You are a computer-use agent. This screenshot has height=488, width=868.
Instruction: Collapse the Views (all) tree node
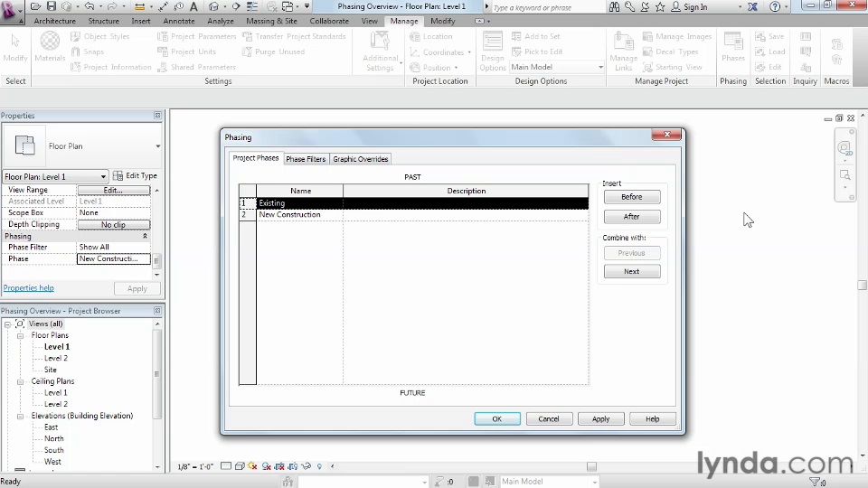click(8, 324)
